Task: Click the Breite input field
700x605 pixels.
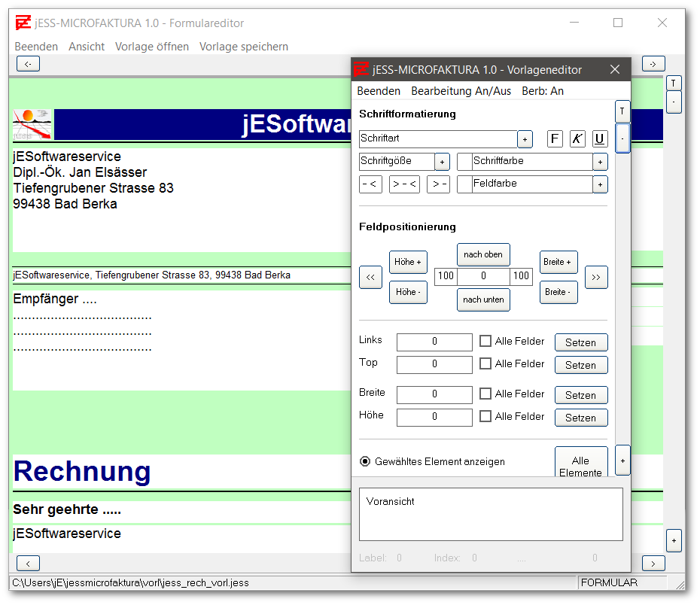Action: (434, 395)
